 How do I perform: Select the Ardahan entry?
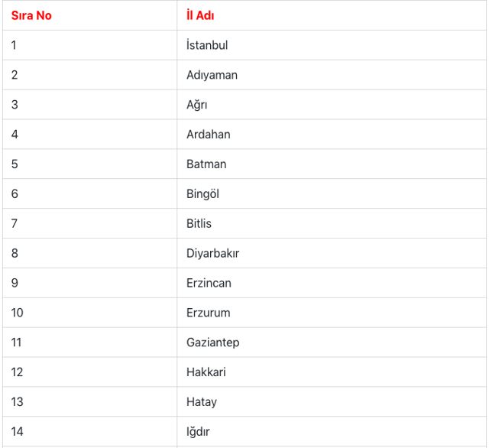(208, 135)
